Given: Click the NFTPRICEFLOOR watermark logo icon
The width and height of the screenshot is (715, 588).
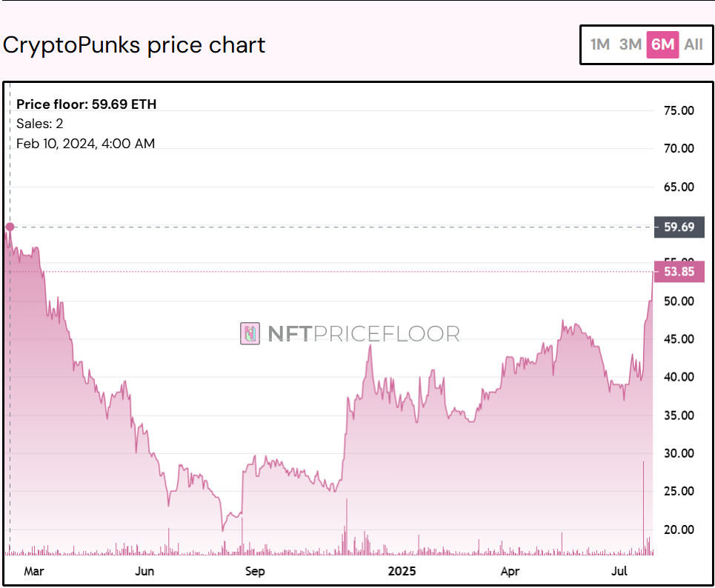Looking at the screenshot, I should (x=250, y=334).
